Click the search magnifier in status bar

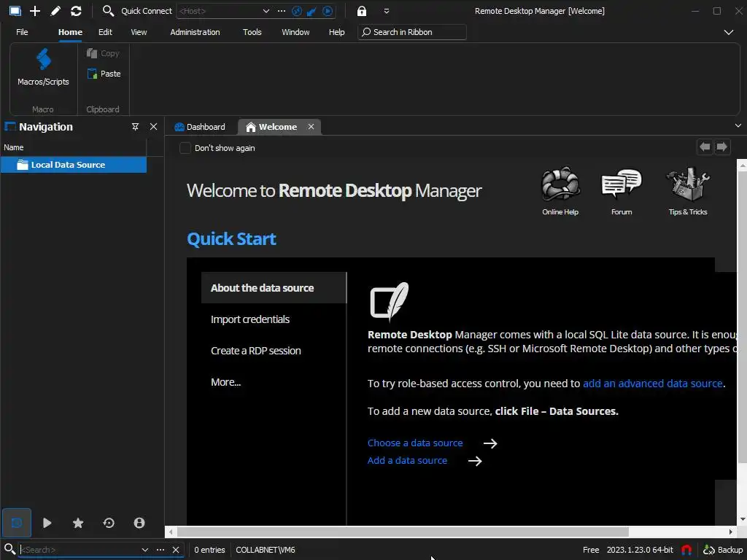pos(9,549)
